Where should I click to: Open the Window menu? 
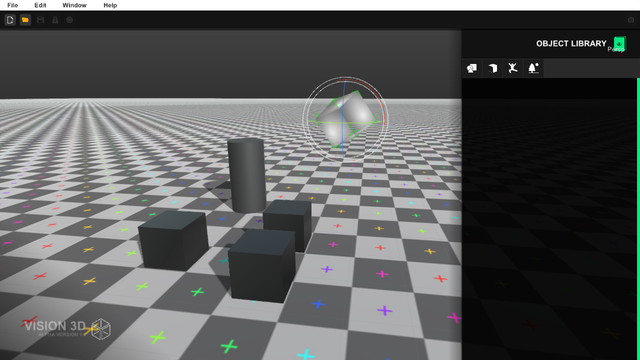coord(74,5)
